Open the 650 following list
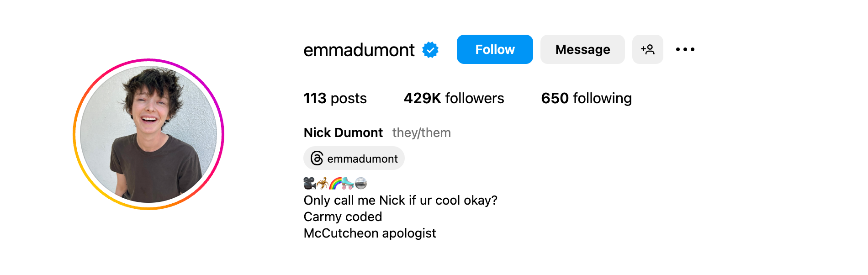The width and height of the screenshot is (868, 275). tap(587, 98)
